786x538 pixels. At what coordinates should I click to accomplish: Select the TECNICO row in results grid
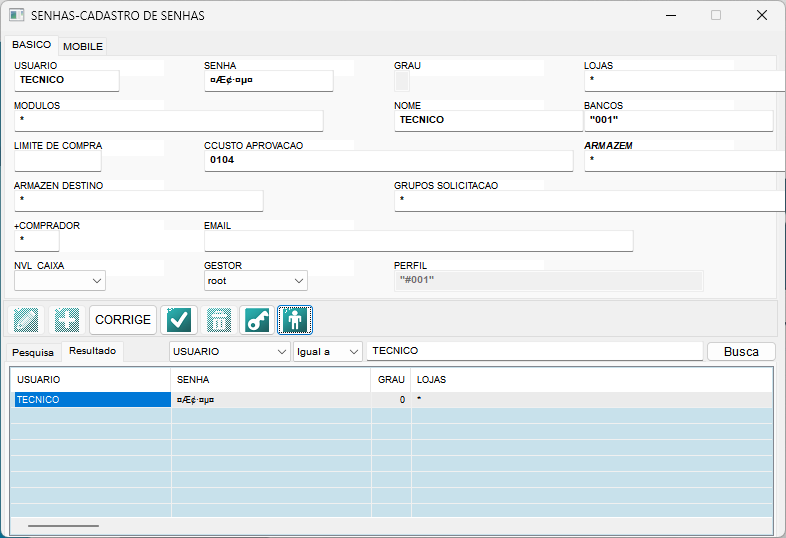pos(90,399)
